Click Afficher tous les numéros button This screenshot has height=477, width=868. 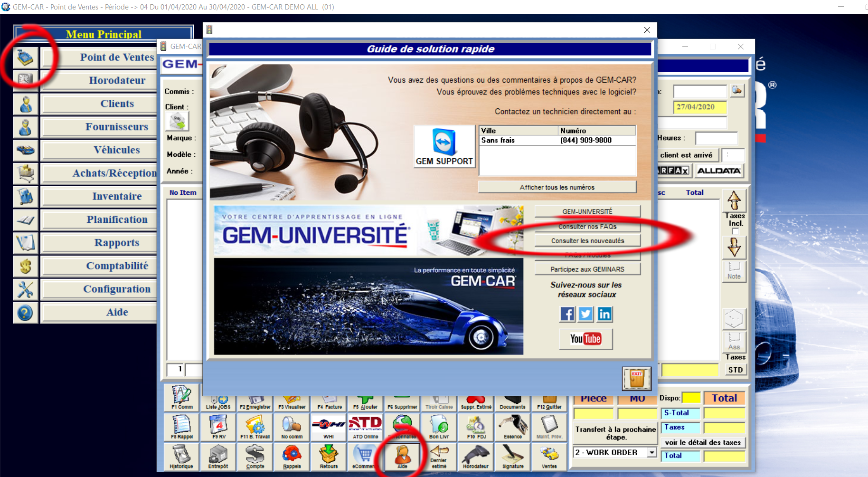click(x=557, y=187)
